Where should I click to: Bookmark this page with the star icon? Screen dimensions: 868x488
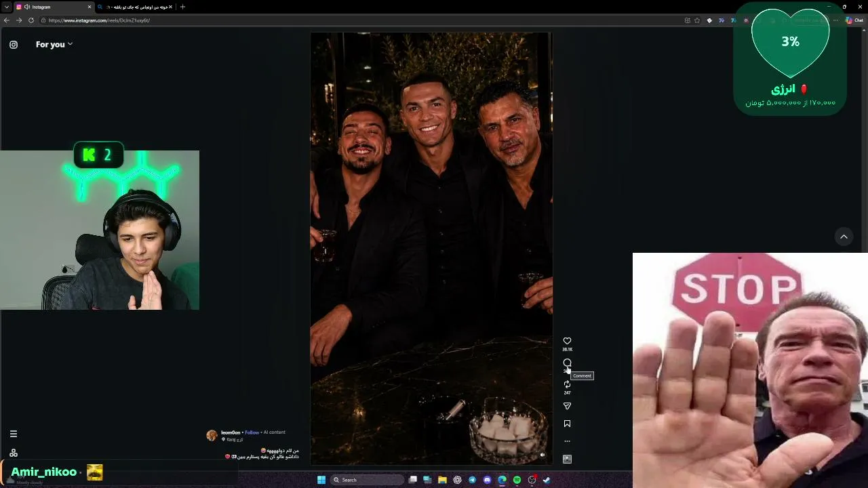coord(697,20)
